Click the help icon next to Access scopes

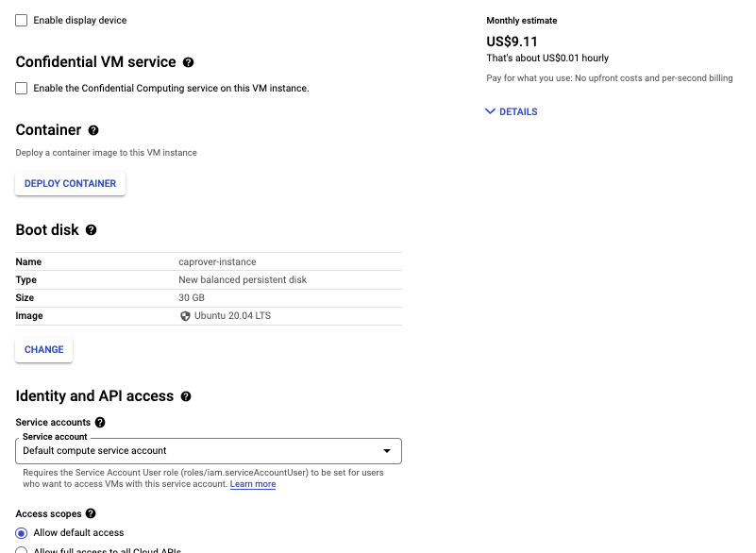click(x=90, y=513)
